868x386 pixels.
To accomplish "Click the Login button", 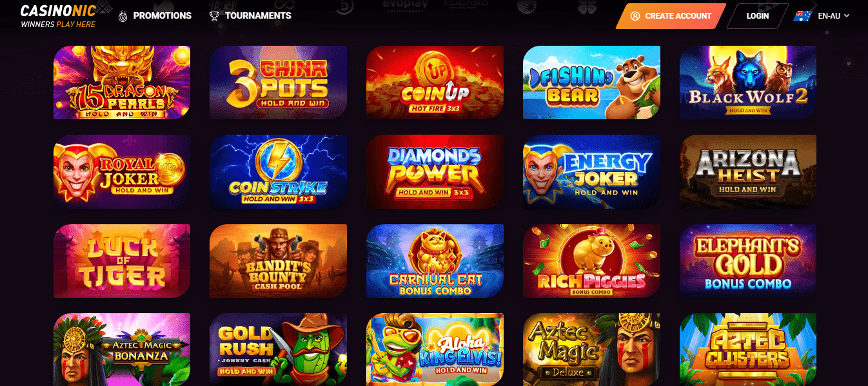I will point(758,16).
